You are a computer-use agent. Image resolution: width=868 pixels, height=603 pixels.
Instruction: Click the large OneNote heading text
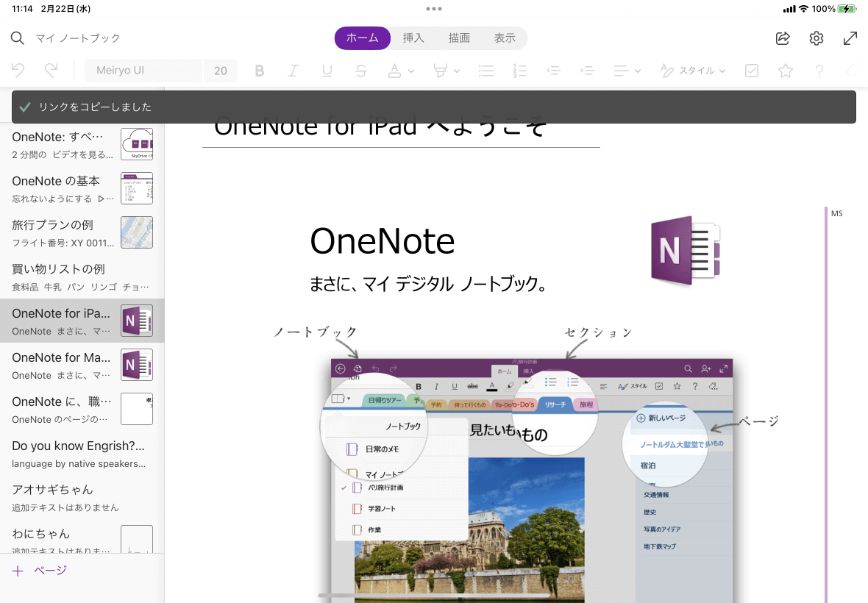click(x=382, y=241)
